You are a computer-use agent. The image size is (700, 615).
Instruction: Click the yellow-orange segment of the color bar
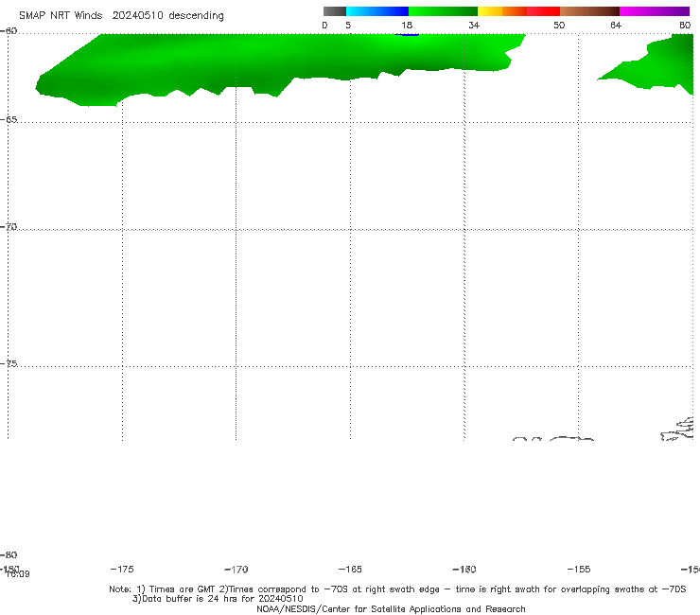click(x=502, y=11)
